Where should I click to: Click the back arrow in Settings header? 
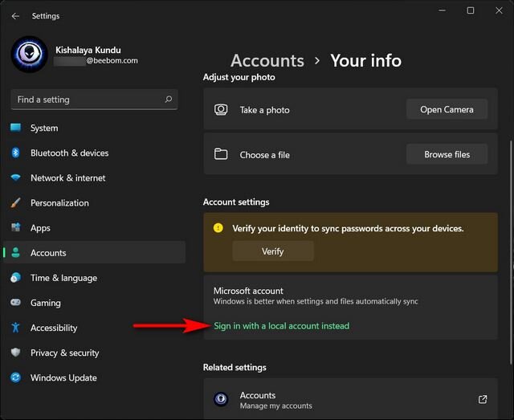pyautogui.click(x=15, y=15)
